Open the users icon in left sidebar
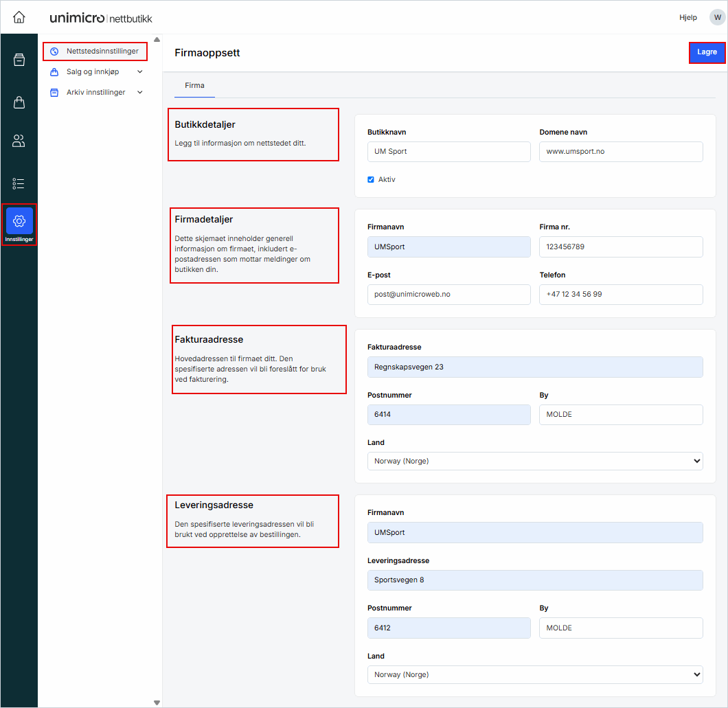This screenshot has height=708, width=728. [x=19, y=141]
